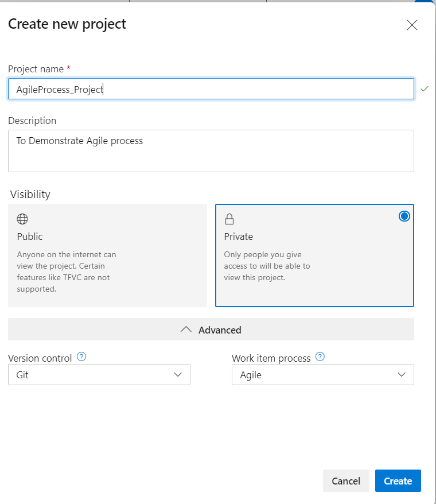Click the green validation checkmark icon
Screen dimensions: 436x504
pos(425,89)
